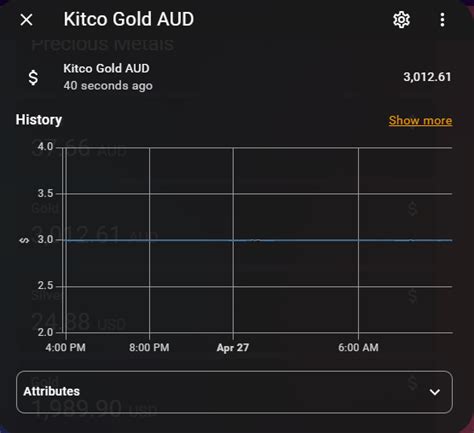Viewport: 474px width, 433px height.
Task: Click the 4.0 y-axis tick label
Action: coord(45,147)
